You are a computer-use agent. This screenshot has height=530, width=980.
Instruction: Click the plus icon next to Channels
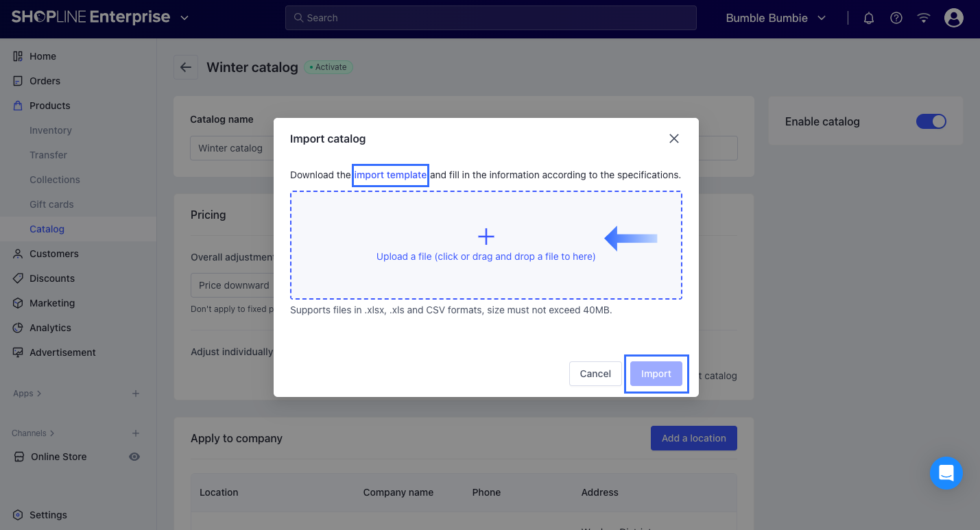(136, 433)
